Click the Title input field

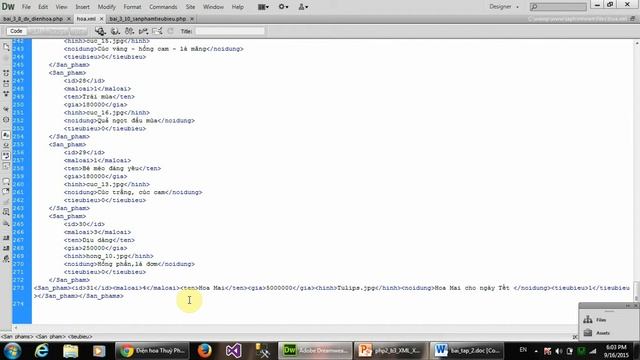230,31
